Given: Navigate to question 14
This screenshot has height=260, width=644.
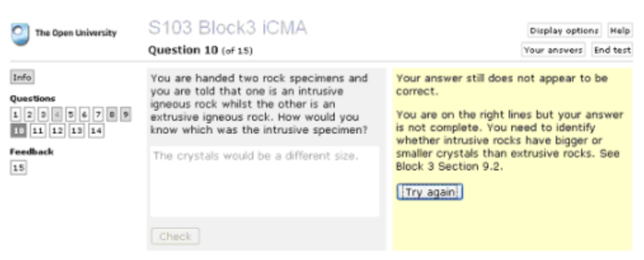Looking at the screenshot, I should (x=95, y=130).
